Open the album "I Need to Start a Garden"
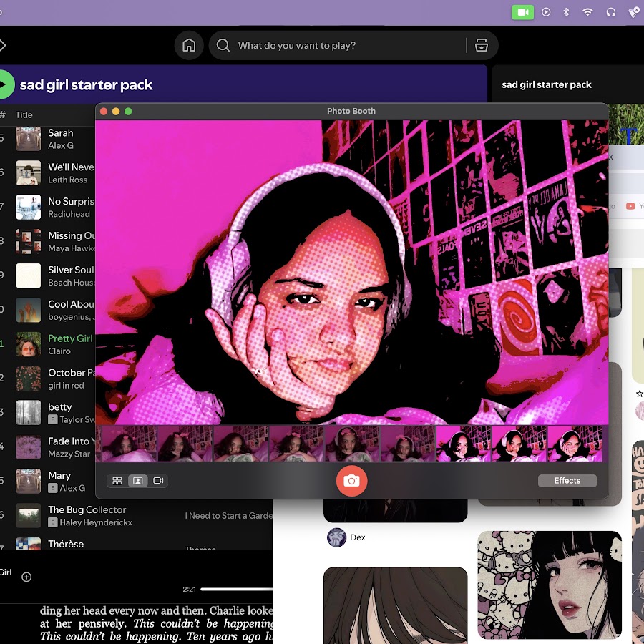 click(229, 516)
